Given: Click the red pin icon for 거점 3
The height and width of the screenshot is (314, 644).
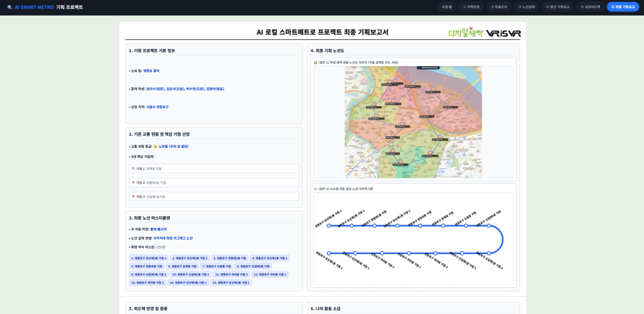Looking at the screenshot, I should [133, 196].
